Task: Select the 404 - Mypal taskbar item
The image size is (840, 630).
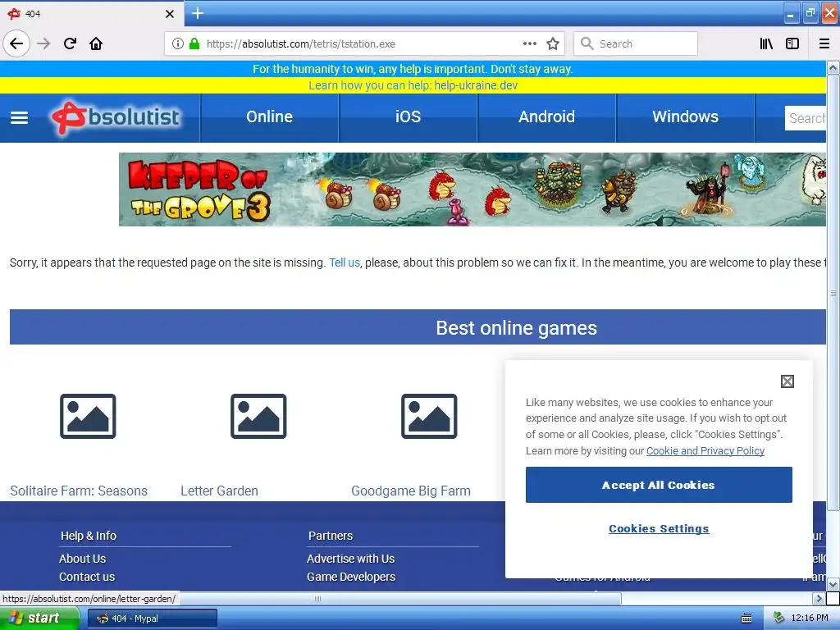Action: coord(152,619)
